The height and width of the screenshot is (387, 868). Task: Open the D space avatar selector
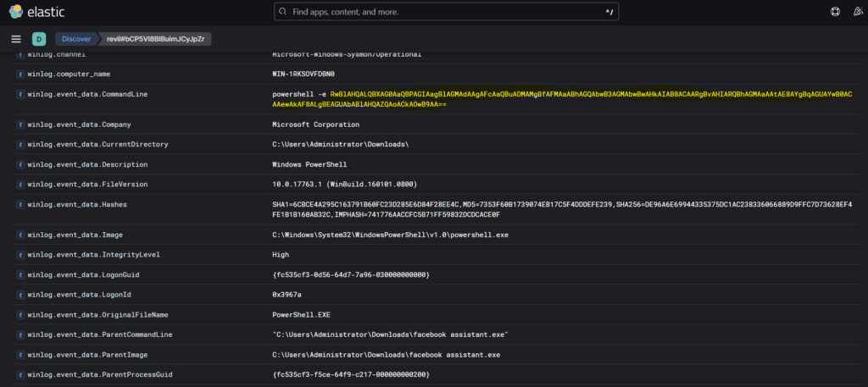pos(38,39)
